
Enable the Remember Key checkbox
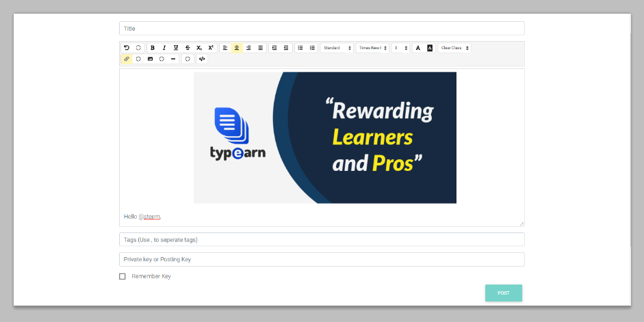point(123,276)
